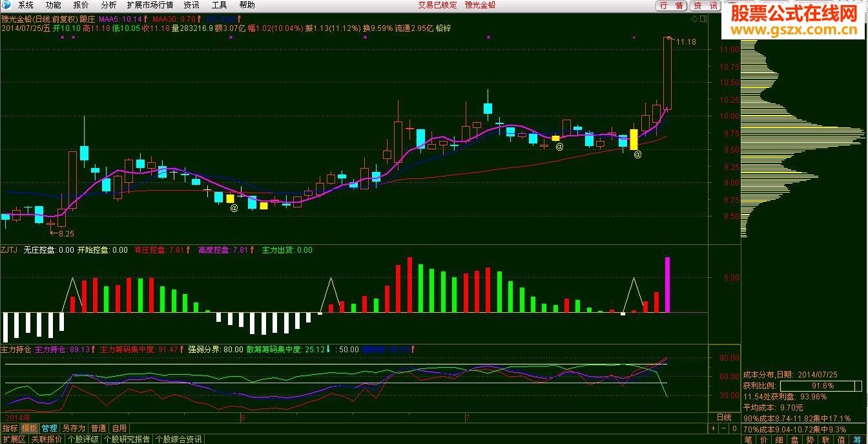Viewport: 868px width, 444px height.
Task: Click the application logo icon in the title bar
Action: (6, 5)
